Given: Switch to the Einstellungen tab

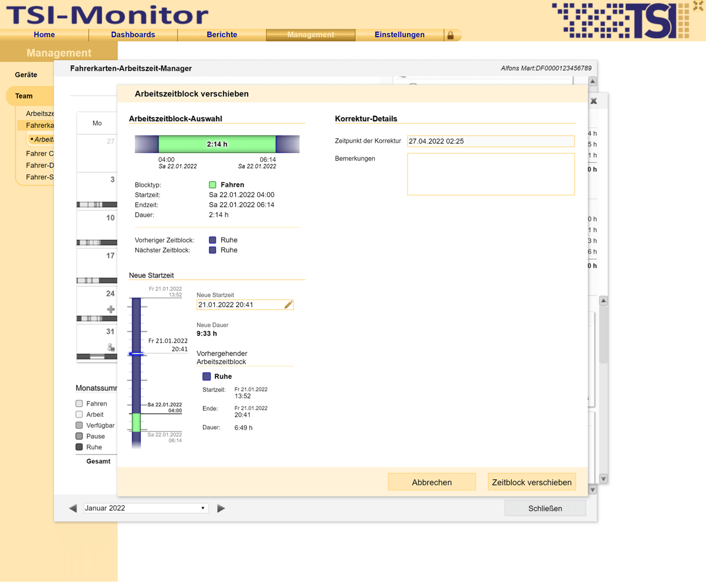Looking at the screenshot, I should click(399, 35).
